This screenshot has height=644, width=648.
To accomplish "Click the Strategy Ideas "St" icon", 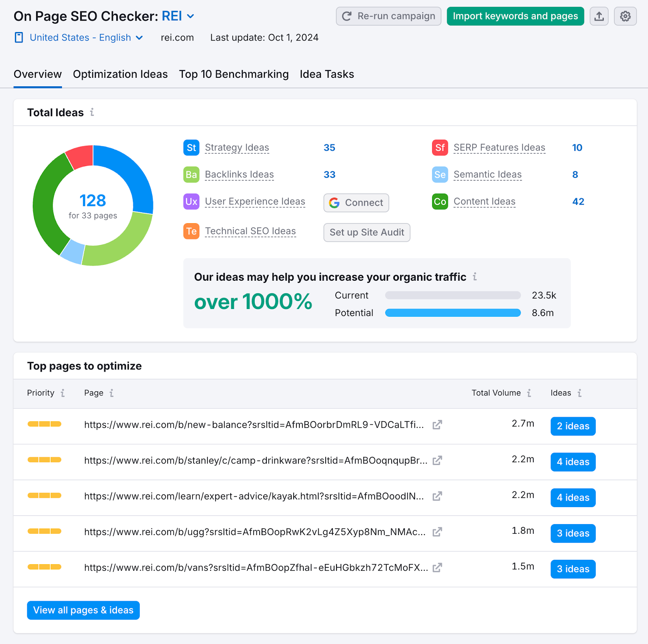I will click(191, 148).
